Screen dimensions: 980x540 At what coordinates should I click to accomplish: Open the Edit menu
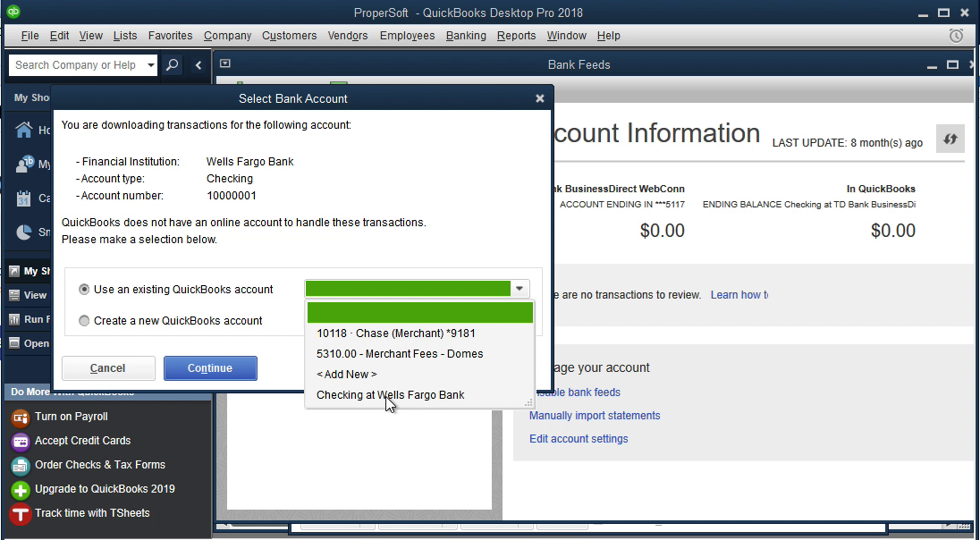point(59,36)
